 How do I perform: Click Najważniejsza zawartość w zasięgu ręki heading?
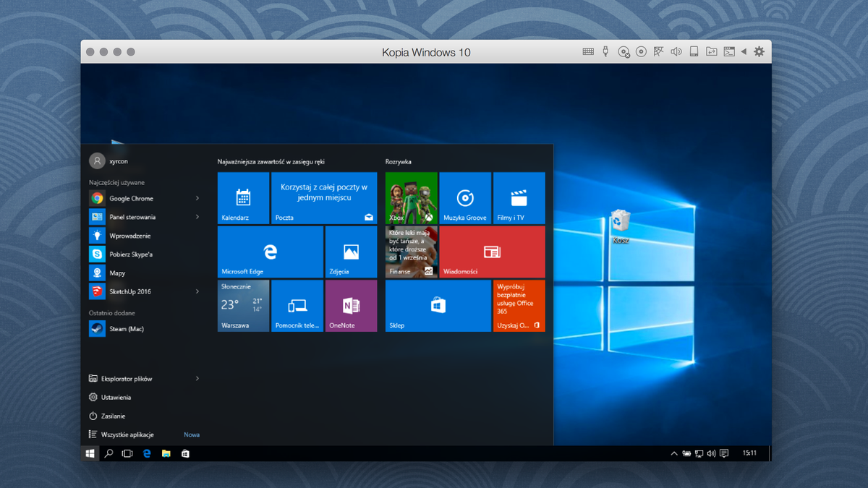[271, 162]
